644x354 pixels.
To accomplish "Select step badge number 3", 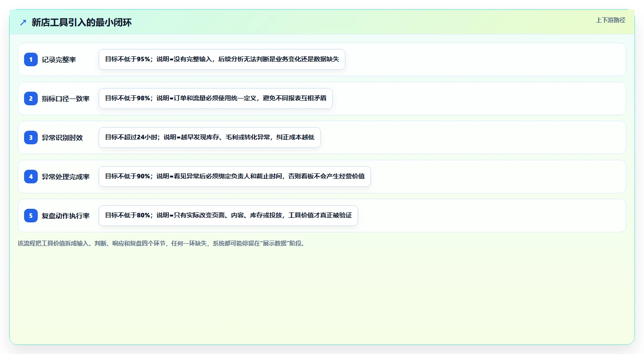I will 31,138.
